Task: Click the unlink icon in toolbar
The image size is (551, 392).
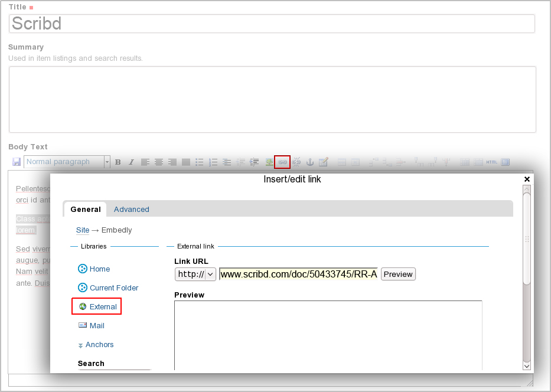Action: (x=296, y=162)
